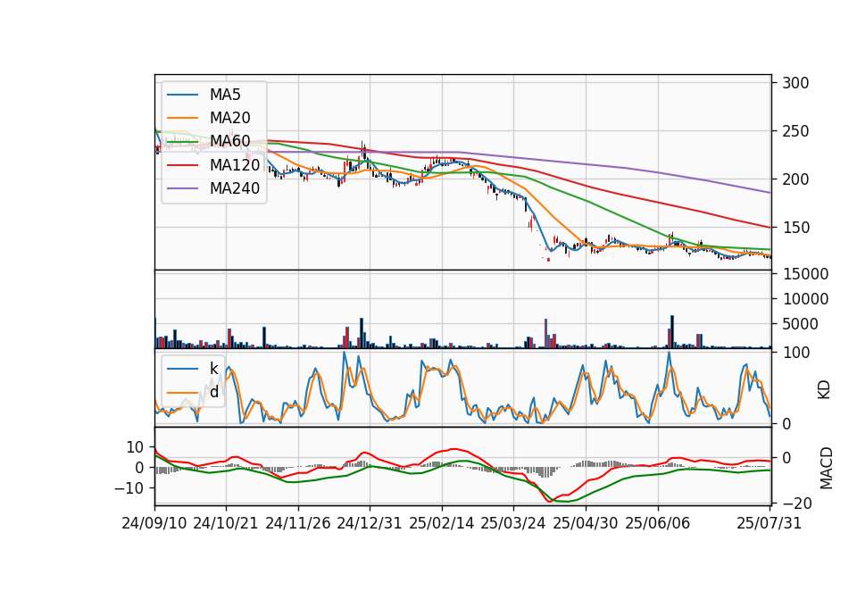Click the purple MA240 legend line sample
857x616 pixels.
182,188
